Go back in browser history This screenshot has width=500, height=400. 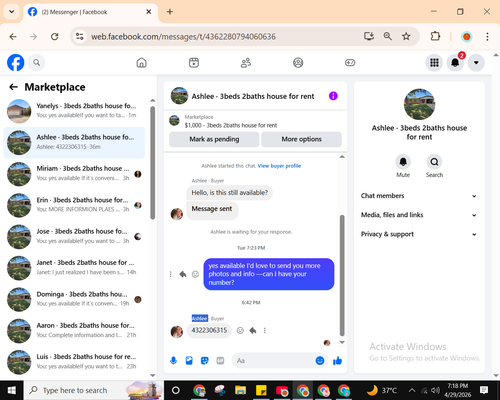[x=13, y=36]
